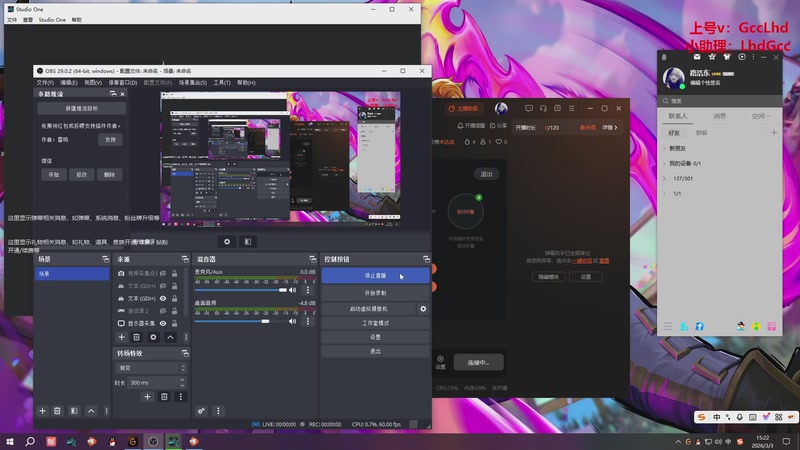
Task: Delete the scene transition
Action: 164,396
